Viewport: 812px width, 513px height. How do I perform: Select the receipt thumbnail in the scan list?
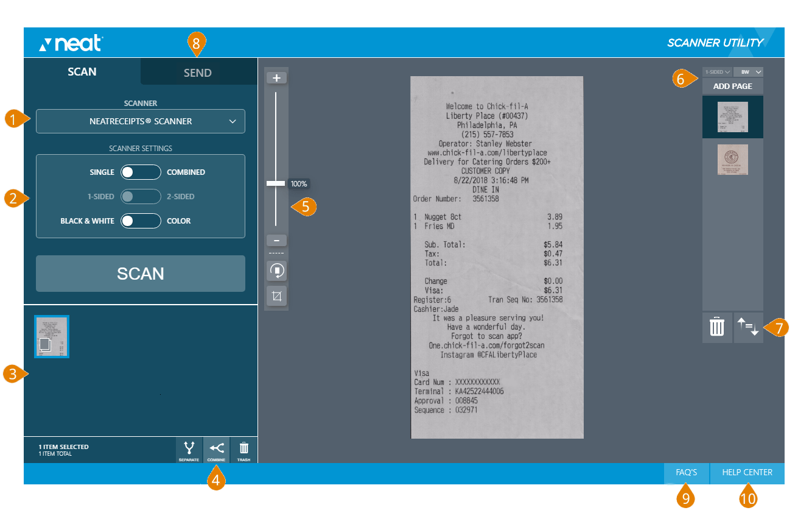pos(51,336)
